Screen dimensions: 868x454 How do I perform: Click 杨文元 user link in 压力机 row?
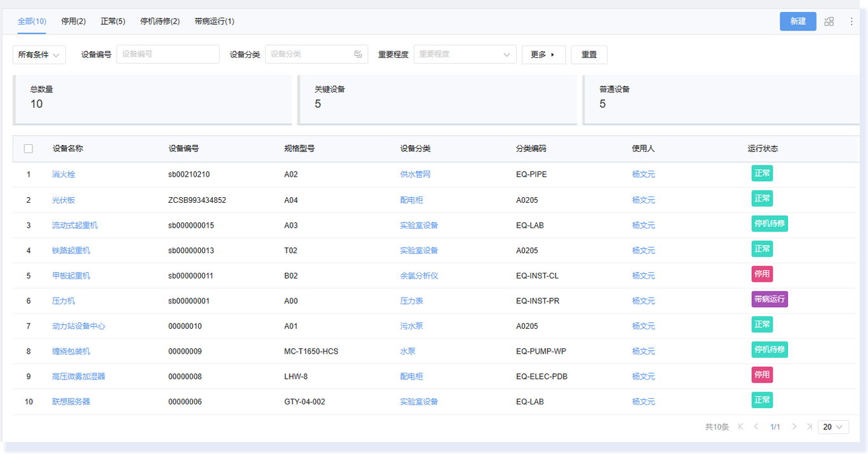(644, 301)
